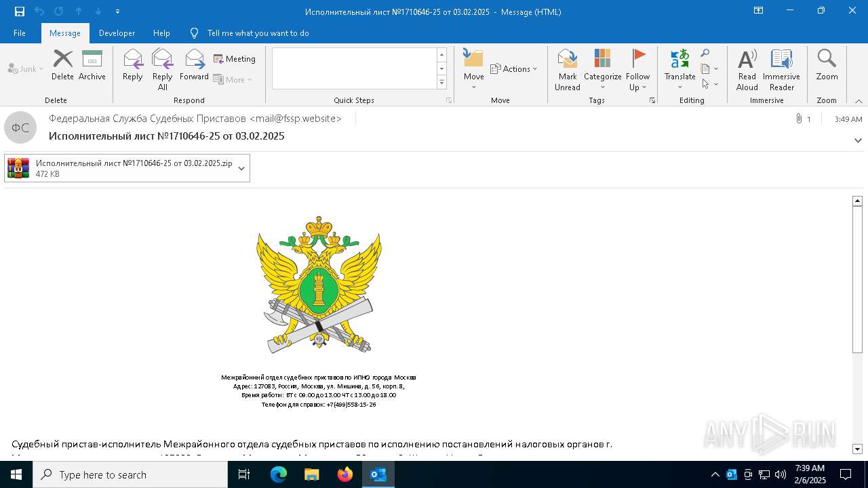868x488 pixels.
Task: Save the message with the floppy icon
Action: [x=20, y=12]
